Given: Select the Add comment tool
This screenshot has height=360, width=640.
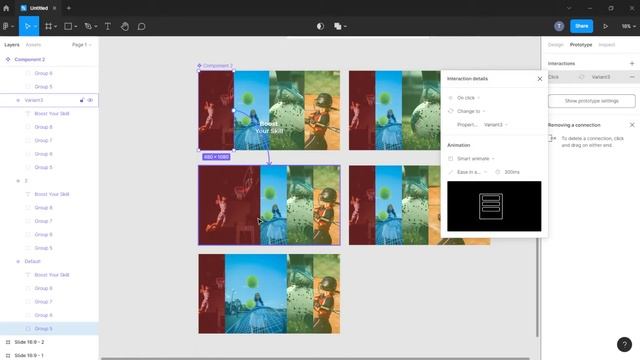Looking at the screenshot, I should (x=141, y=26).
